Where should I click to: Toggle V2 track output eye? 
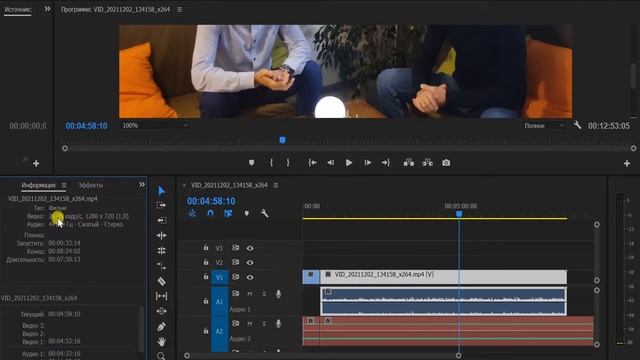point(250,262)
